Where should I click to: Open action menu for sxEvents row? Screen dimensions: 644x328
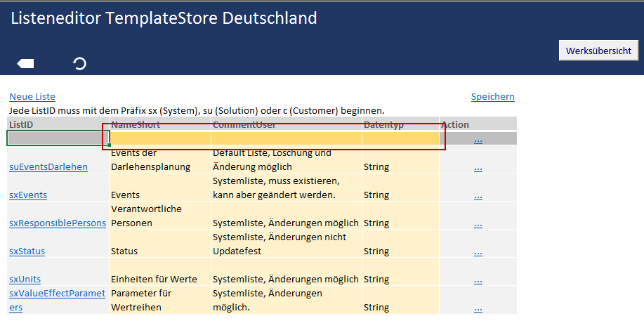point(478,195)
